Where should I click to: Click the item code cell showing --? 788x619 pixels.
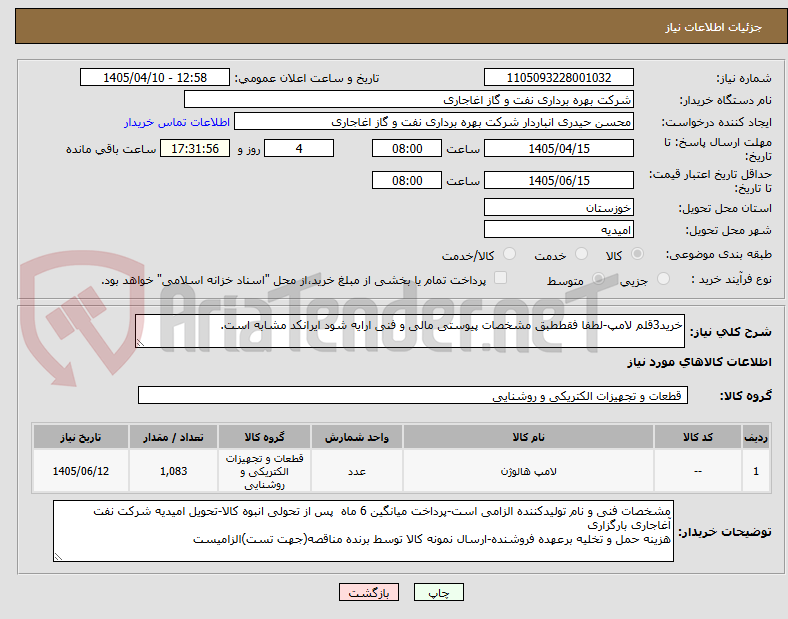[698, 471]
